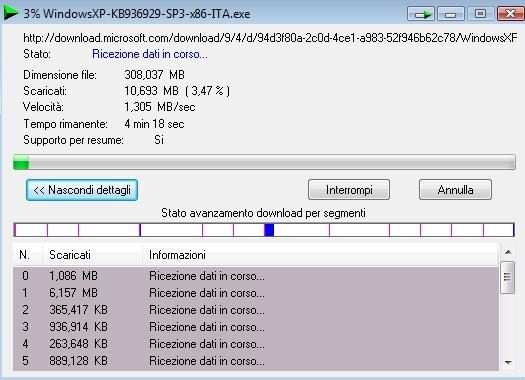Click the downloaded value 10,693 MB
The image size is (525, 380).
pyautogui.click(x=151, y=91)
